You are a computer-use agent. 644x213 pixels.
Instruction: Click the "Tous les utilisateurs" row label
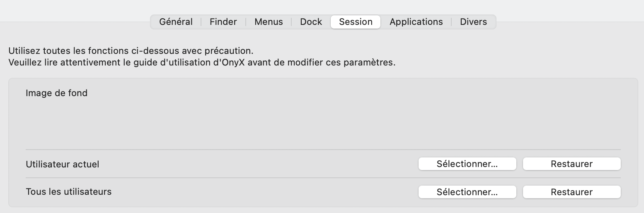pyautogui.click(x=68, y=192)
